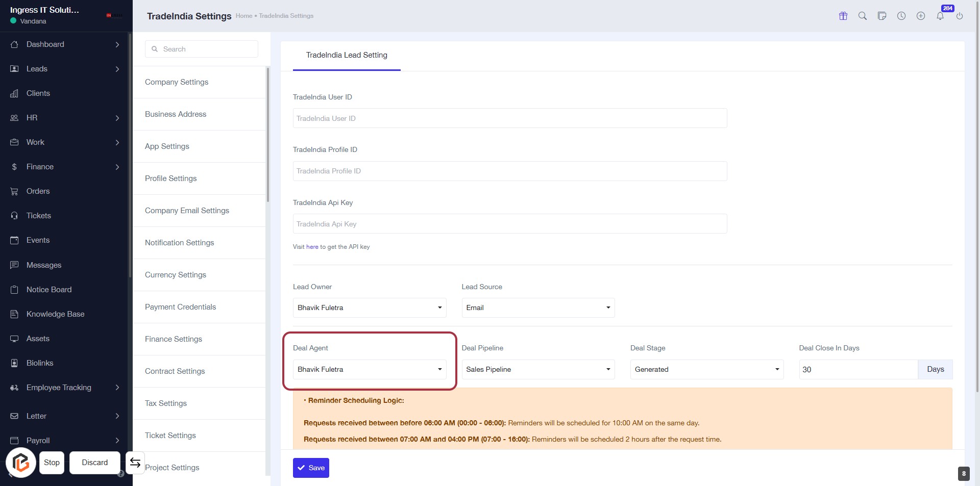Open the sticky notes icon

point(881,16)
